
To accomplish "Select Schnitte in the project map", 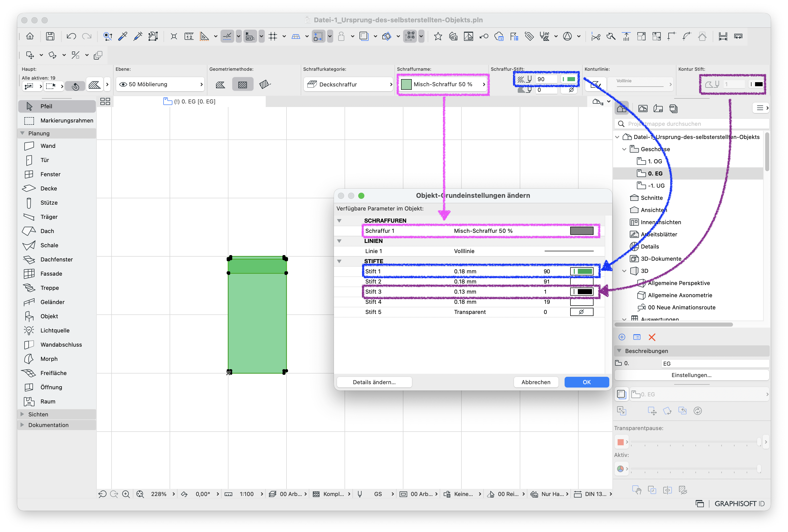I will (651, 198).
